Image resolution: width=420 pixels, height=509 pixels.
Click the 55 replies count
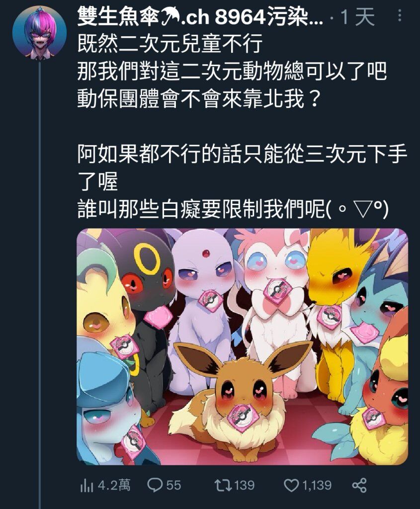coord(173,485)
